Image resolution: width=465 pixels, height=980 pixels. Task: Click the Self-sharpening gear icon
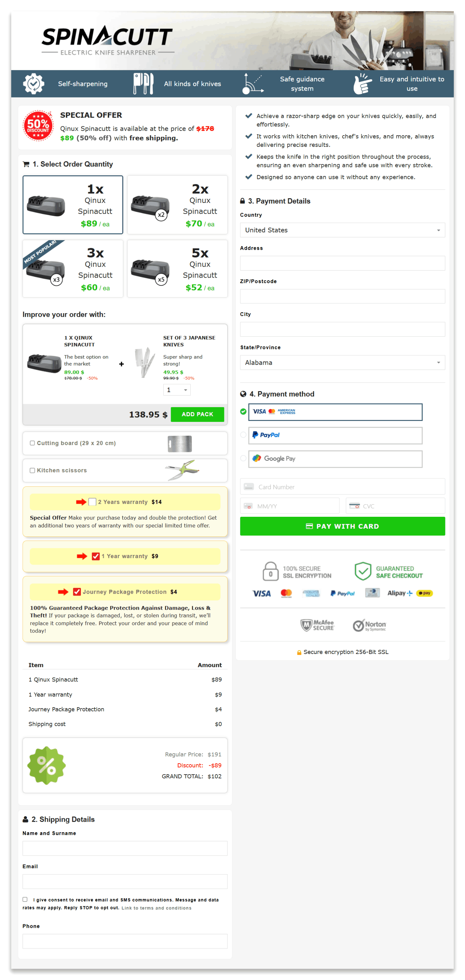click(33, 84)
